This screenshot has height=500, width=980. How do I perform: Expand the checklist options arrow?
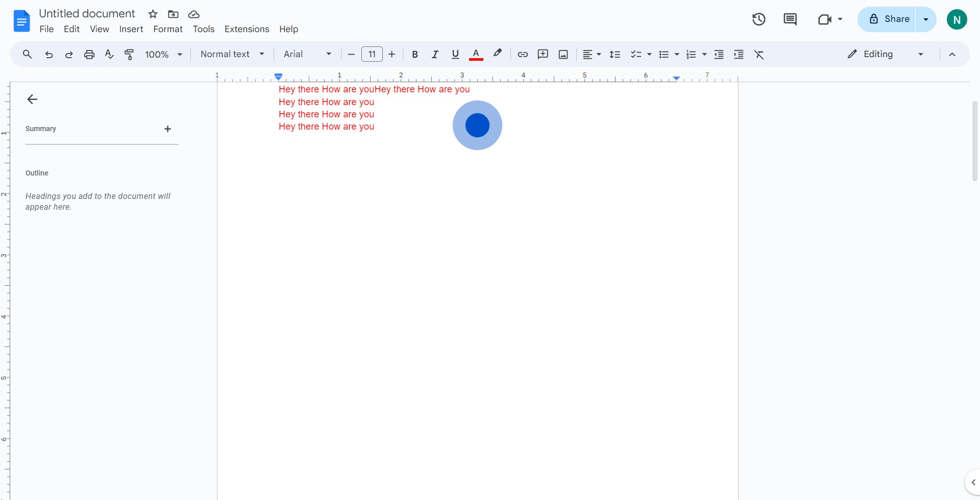649,54
